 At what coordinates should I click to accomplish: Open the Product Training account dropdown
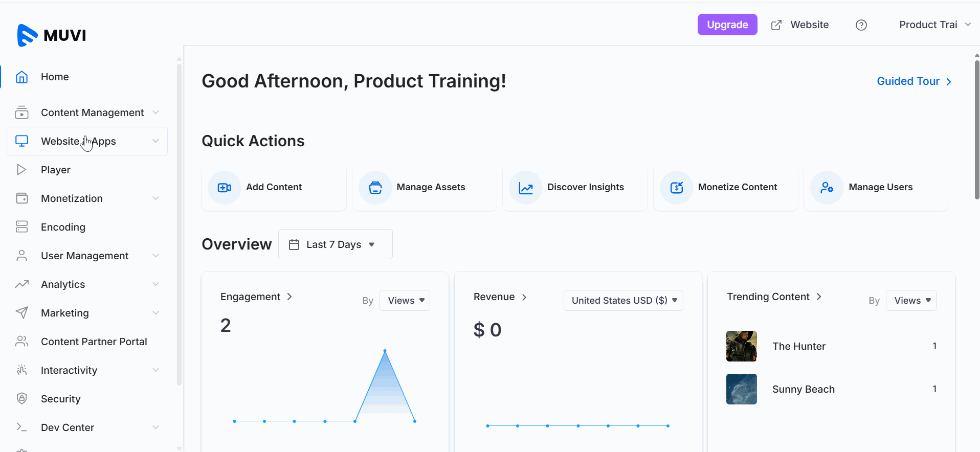934,25
